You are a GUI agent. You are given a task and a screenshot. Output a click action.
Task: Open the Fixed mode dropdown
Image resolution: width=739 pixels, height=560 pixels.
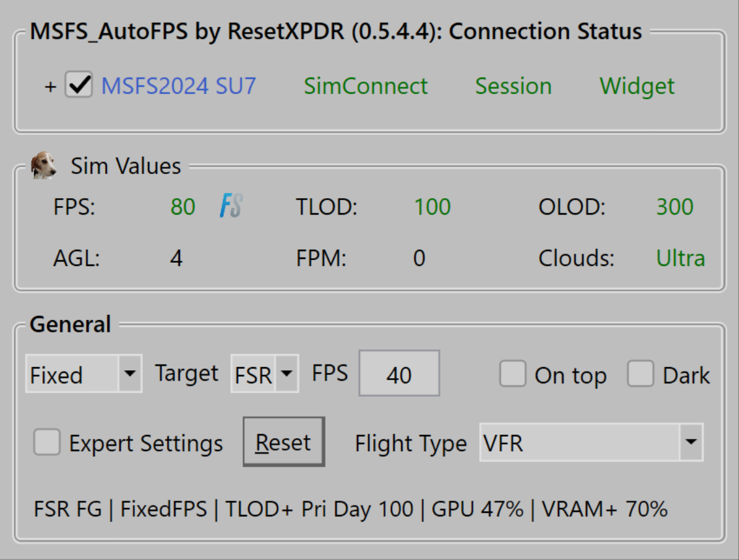(x=83, y=374)
